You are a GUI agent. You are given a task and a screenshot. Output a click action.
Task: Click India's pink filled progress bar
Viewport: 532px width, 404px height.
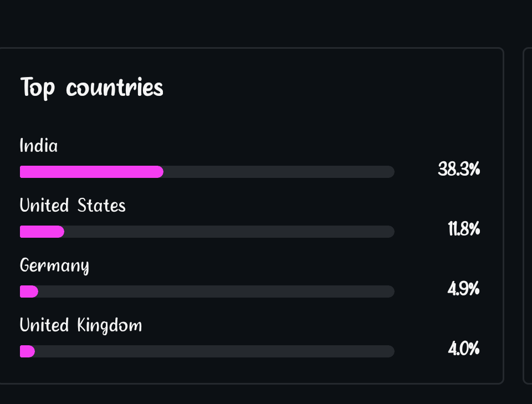pyautogui.click(x=91, y=172)
